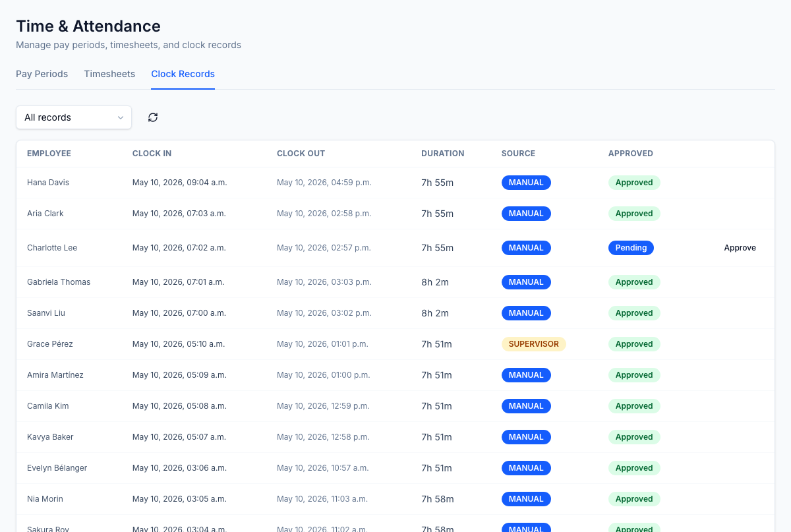Click Gabriela Thomas duration 8h 2m
This screenshot has width=791, height=532.
[435, 282]
